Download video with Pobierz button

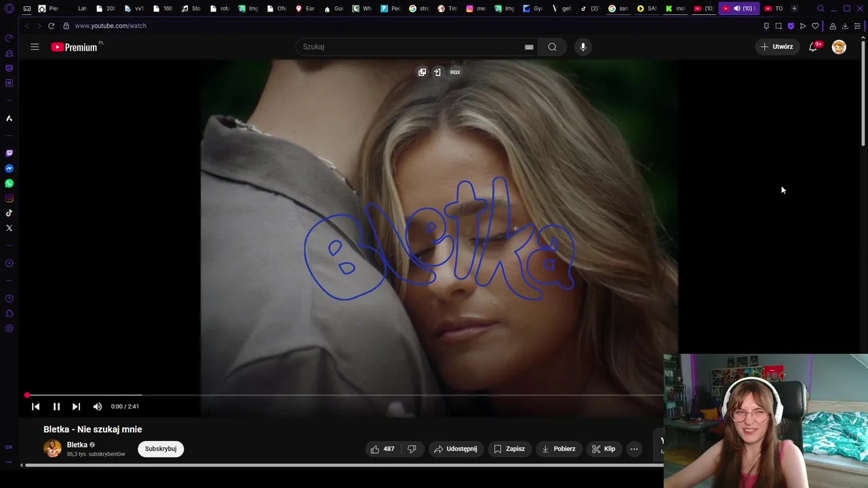(x=559, y=449)
